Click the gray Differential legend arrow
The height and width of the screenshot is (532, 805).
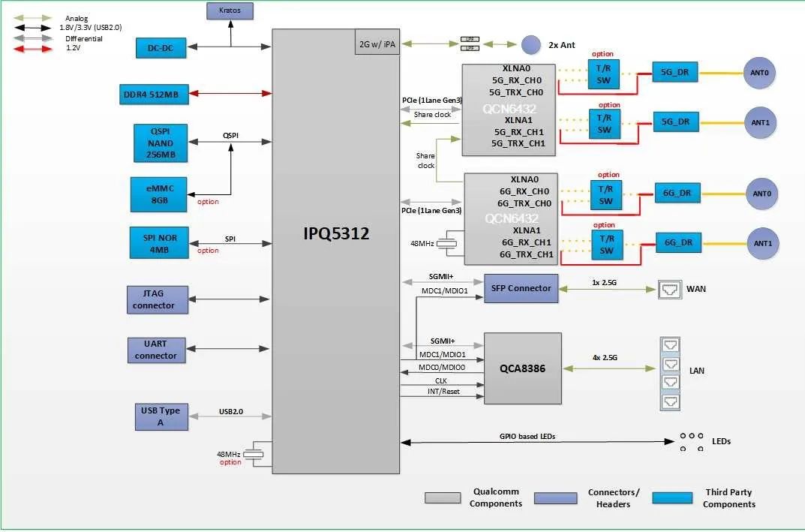(x=33, y=38)
